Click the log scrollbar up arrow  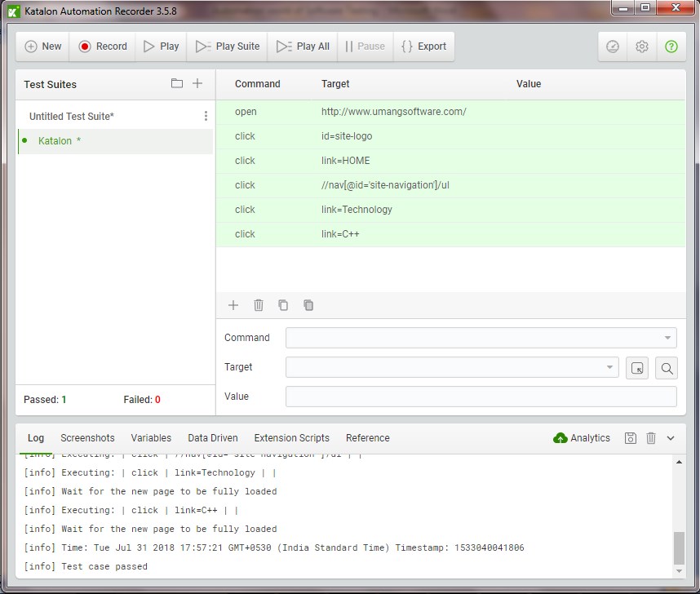pyautogui.click(x=679, y=463)
